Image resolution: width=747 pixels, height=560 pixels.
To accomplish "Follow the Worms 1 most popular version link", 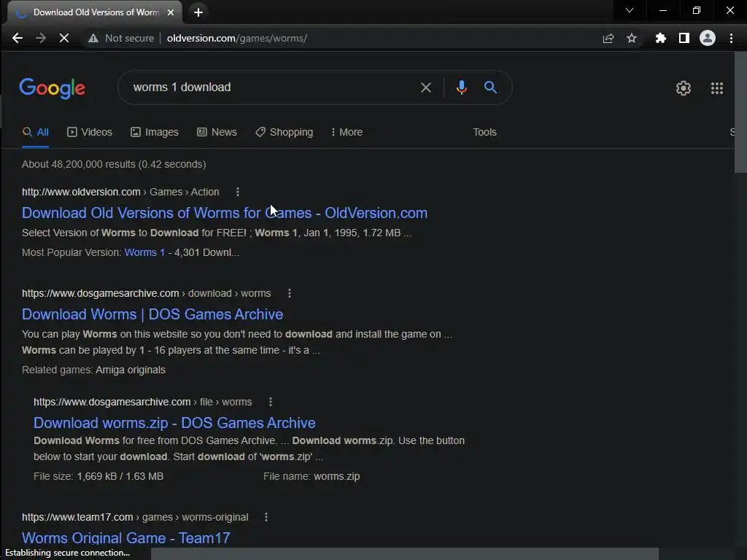I will pyautogui.click(x=144, y=253).
